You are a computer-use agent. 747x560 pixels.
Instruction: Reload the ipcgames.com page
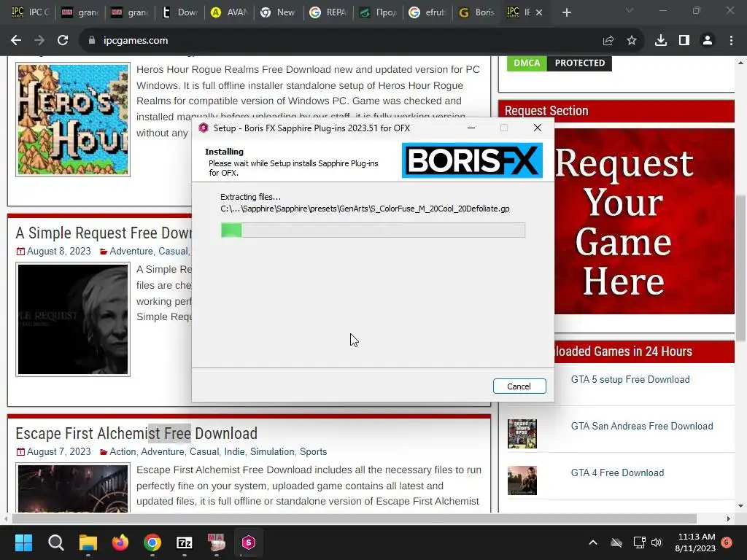[x=63, y=41]
